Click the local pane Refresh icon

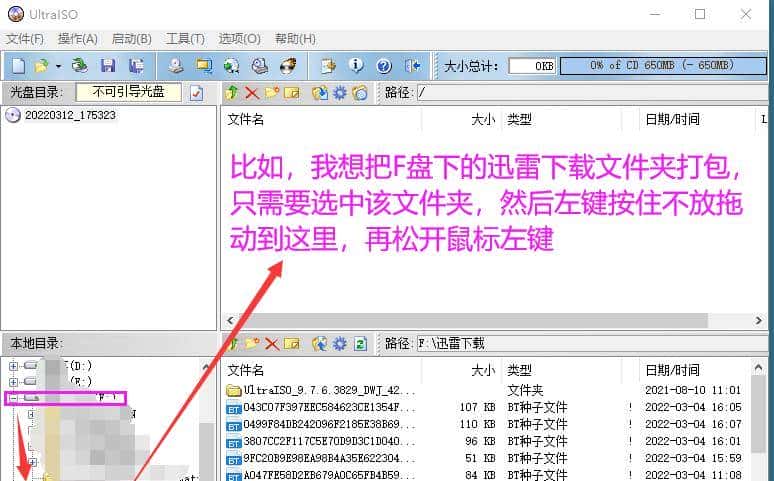click(360, 343)
